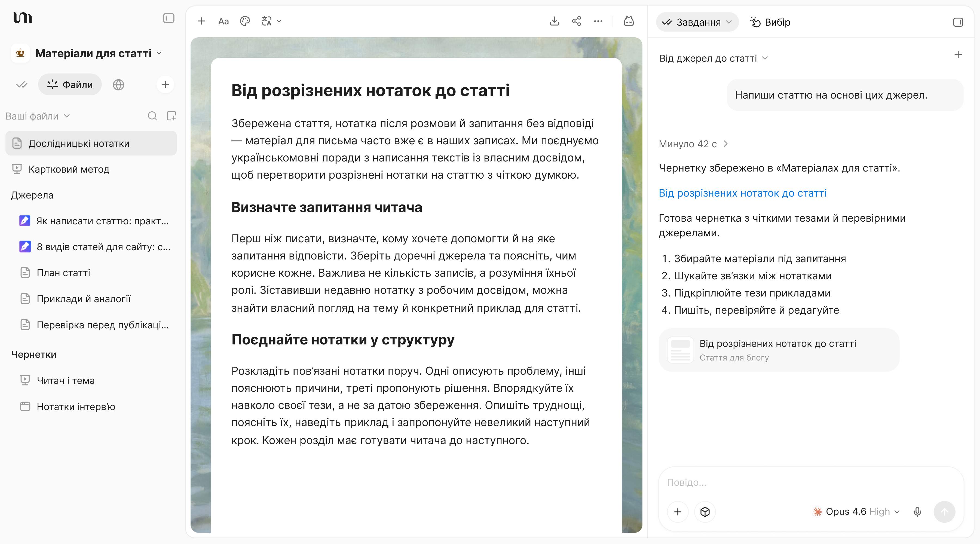Screen dimensions: 980x544
Task: Click the plus button next to globe icon
Action: tap(165, 84)
